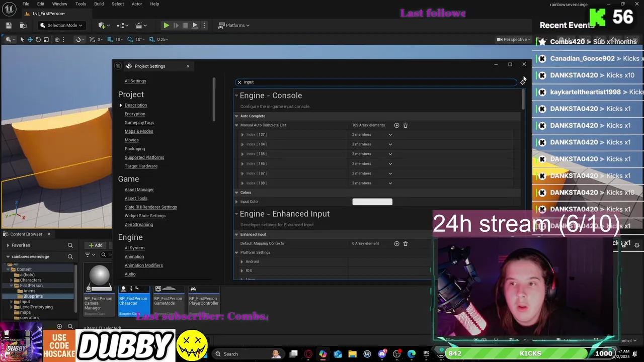
Task: Click the Eject play icon
Action: click(x=195, y=25)
